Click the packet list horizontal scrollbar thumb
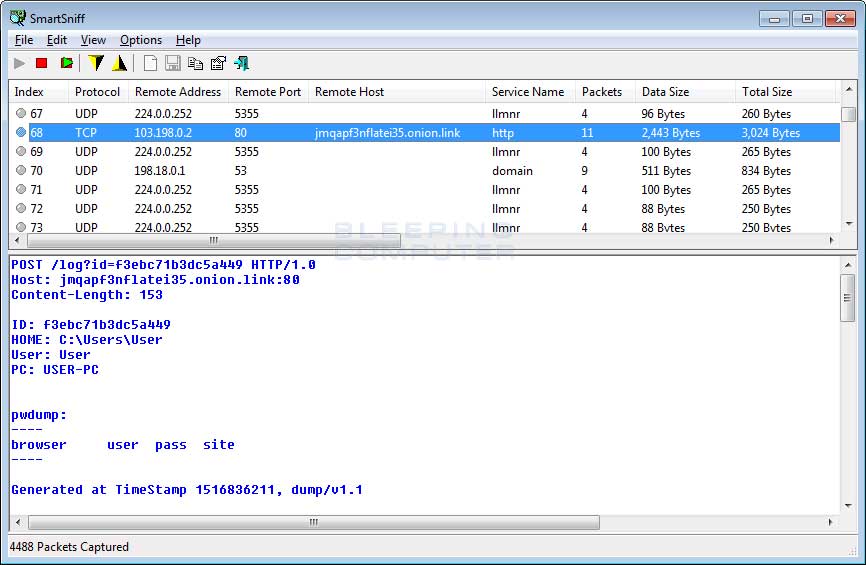The image size is (866, 565). point(214,240)
